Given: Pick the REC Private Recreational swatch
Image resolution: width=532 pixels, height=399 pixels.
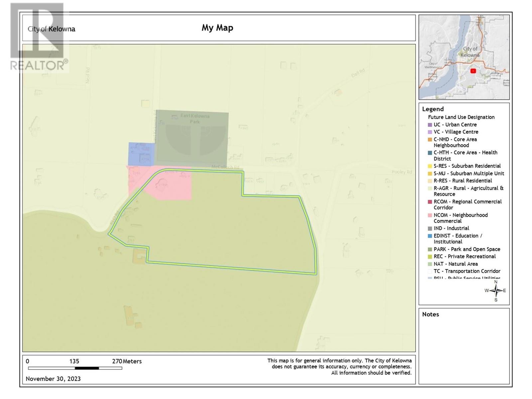Looking at the screenshot, I should coord(430,257).
